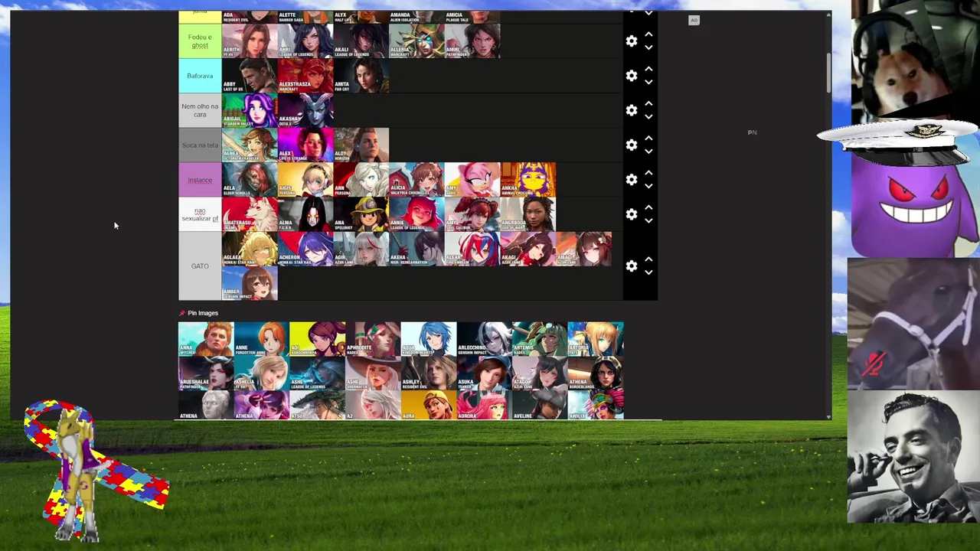Open settings gear for GATO tier

(x=632, y=266)
